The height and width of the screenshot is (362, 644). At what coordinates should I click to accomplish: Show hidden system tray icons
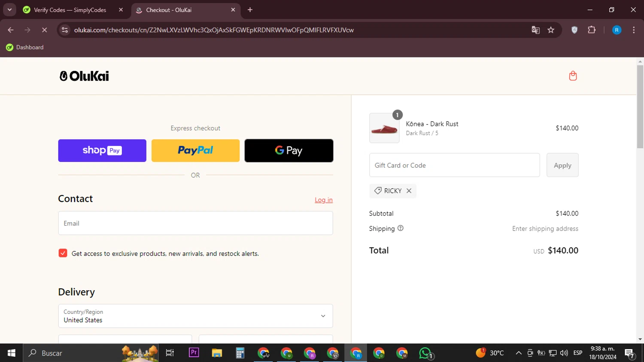coord(519,353)
